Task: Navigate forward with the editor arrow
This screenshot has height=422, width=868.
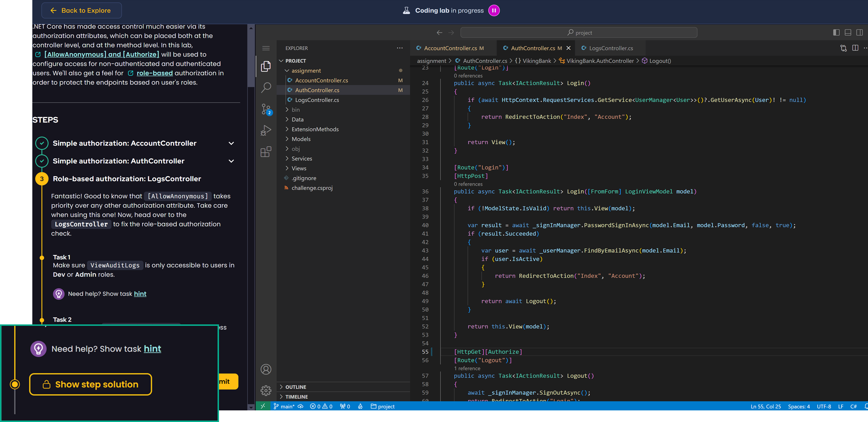Action: coord(451,33)
